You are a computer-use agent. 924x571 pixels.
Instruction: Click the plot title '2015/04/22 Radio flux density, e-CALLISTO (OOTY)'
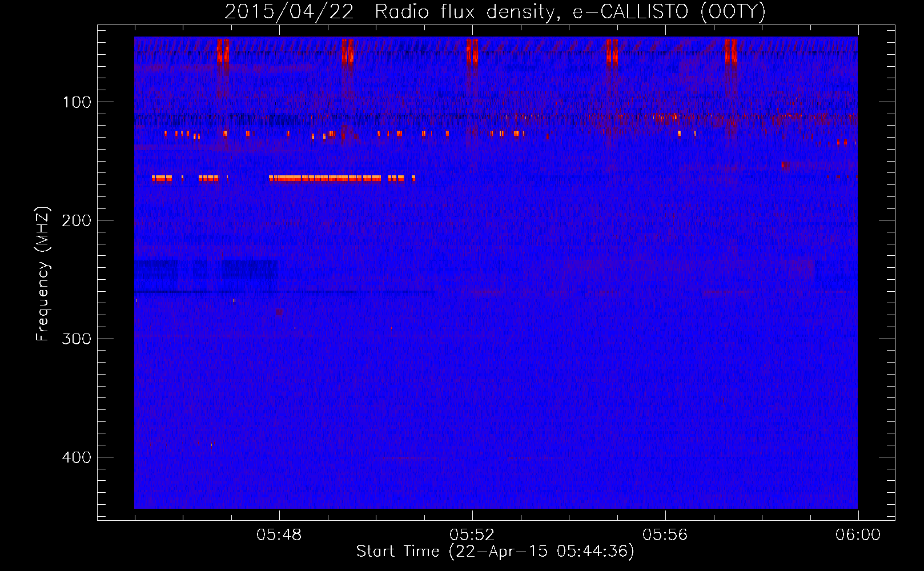click(495, 11)
